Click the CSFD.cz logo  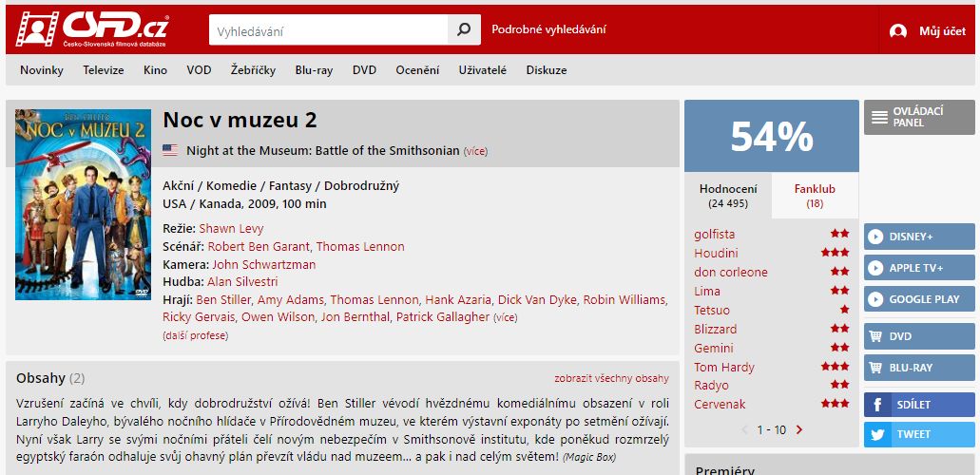(x=92, y=28)
